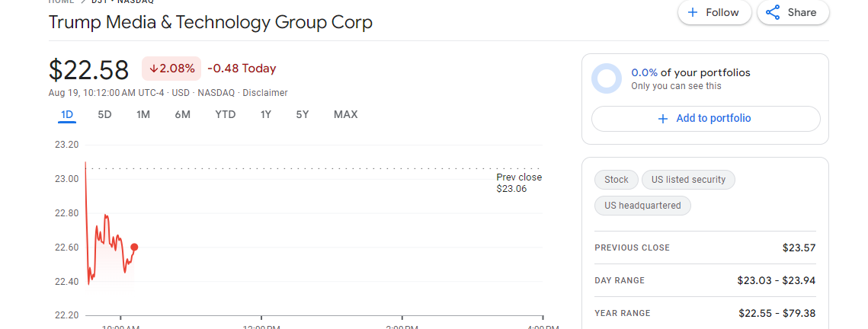The height and width of the screenshot is (329, 868).
Task: Click the portfolio donut chart icon
Action: point(607,78)
